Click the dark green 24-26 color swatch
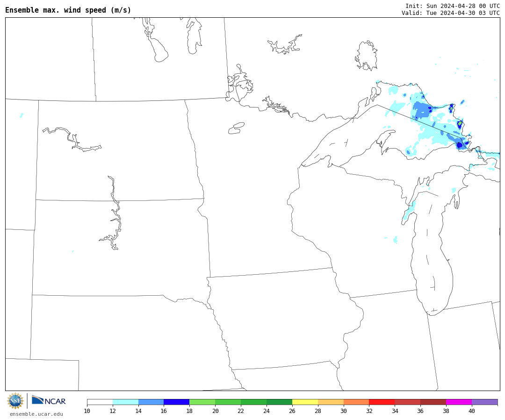The width and height of the screenshot is (505, 420). (x=279, y=402)
